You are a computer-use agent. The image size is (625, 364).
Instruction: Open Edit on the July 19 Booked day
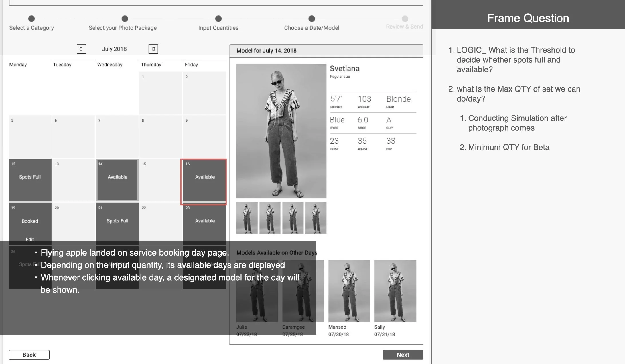pos(29,239)
